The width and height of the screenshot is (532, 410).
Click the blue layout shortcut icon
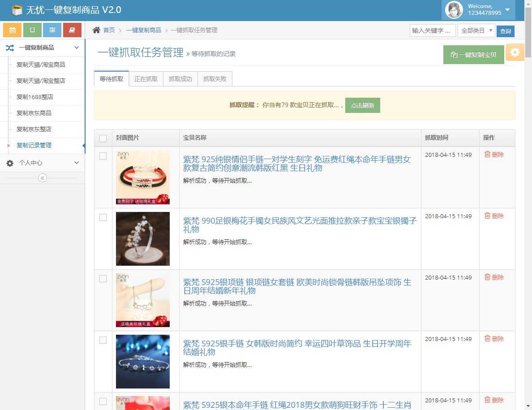(52, 30)
